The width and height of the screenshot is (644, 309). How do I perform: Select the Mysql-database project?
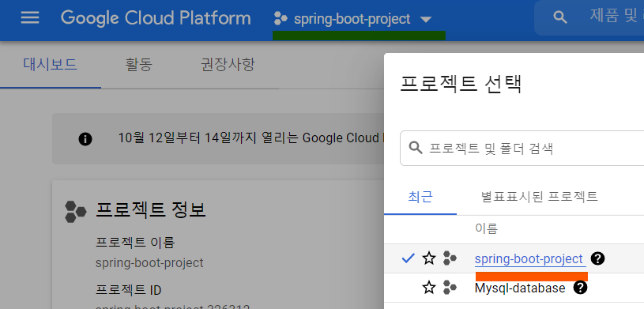click(520, 288)
